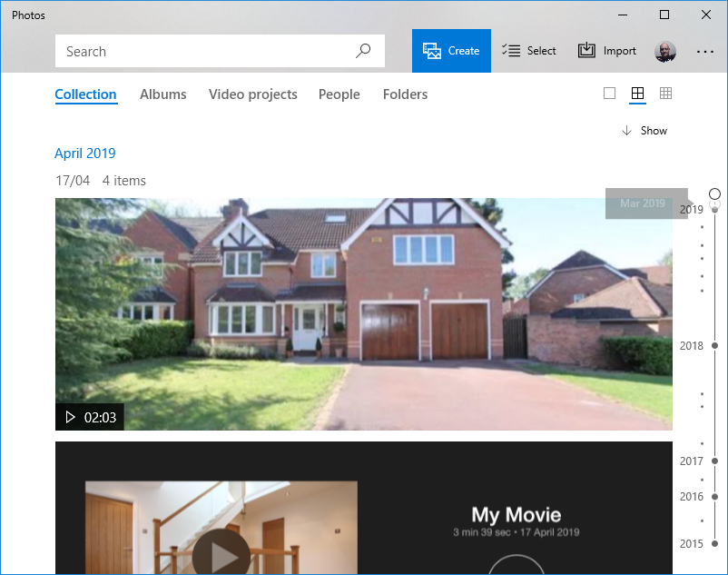
Task: Jump to 2016 on the timeline
Action: point(699,497)
